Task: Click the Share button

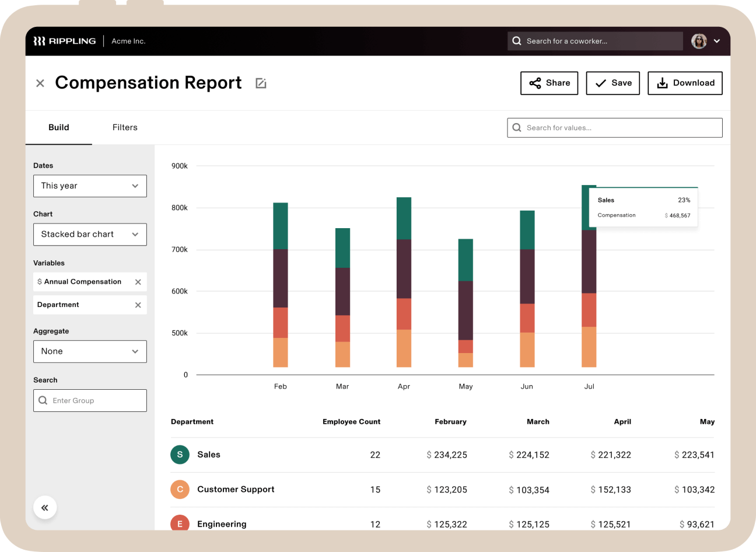Action: tap(549, 83)
